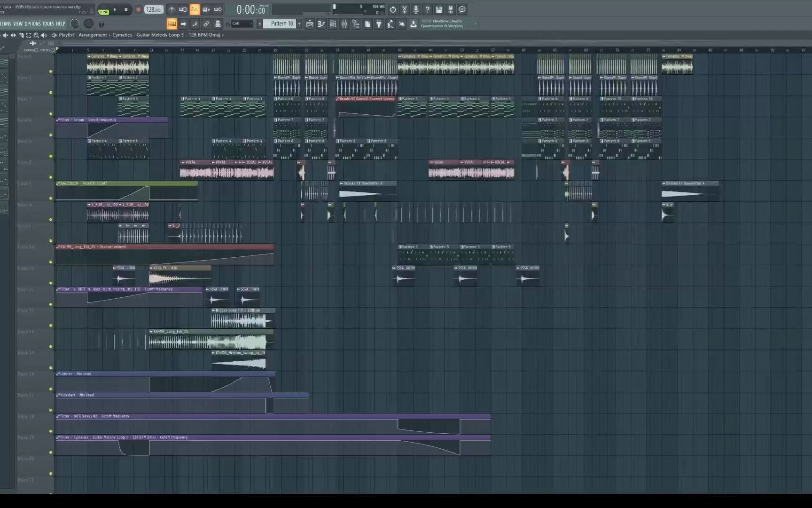Open the TOOLS menu

[x=48, y=24]
